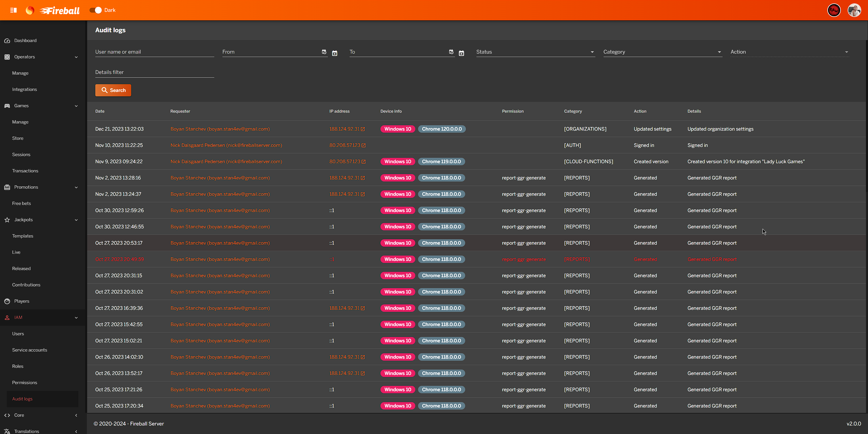Viewport: 868px width, 434px height.
Task: Toggle the Dark mode switch
Action: click(x=95, y=10)
